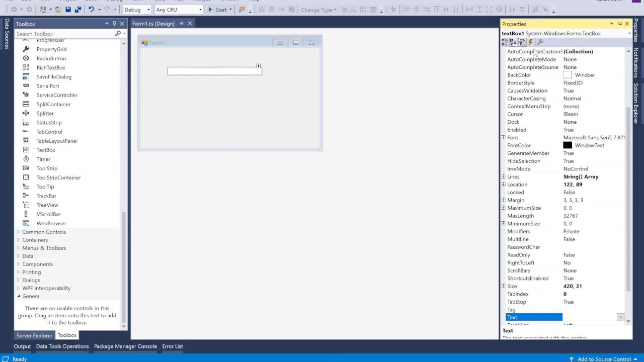Open the Debug configuration dropdown
Image resolution: width=644 pixels, height=362 pixels.
[148, 10]
